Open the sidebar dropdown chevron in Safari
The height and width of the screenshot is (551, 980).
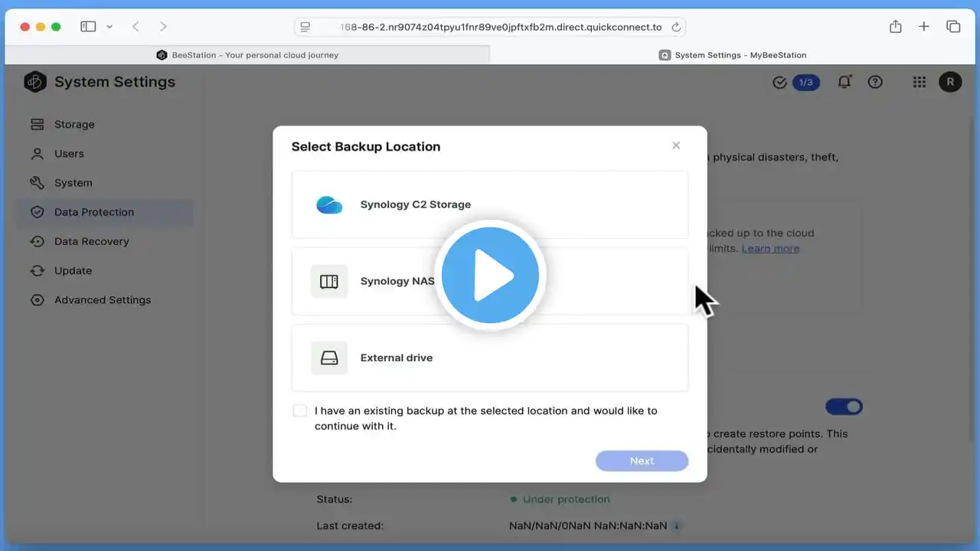tap(109, 27)
